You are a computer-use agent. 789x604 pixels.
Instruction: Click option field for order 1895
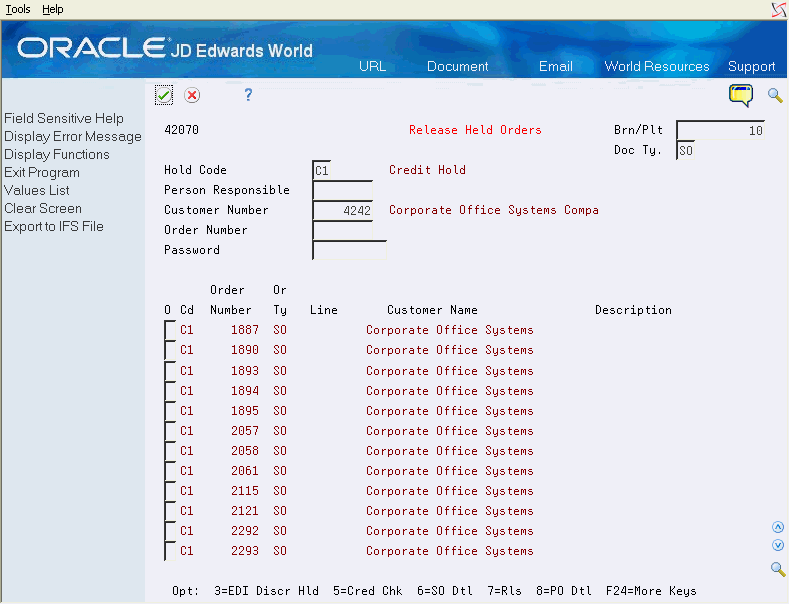(170, 411)
